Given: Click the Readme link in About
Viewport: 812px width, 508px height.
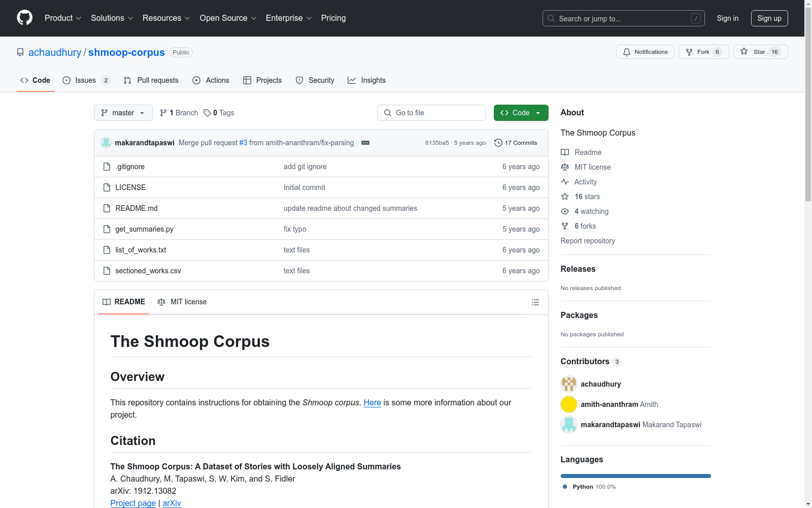Looking at the screenshot, I should 581,152.
